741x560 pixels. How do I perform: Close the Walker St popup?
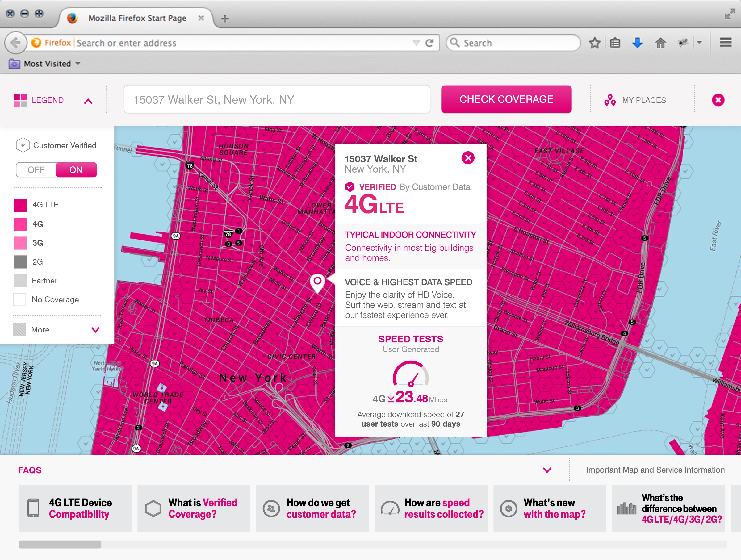click(x=468, y=158)
